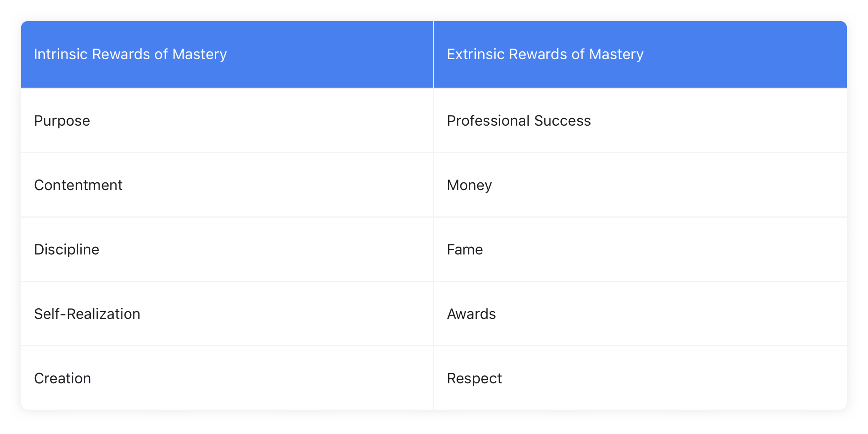Click the word Professional in the first row
868x434 pixels.
(x=488, y=121)
